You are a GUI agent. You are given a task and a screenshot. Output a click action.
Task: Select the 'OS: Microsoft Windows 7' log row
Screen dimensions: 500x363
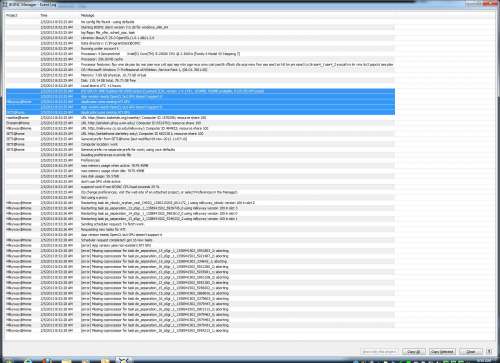pyautogui.click(x=200, y=70)
